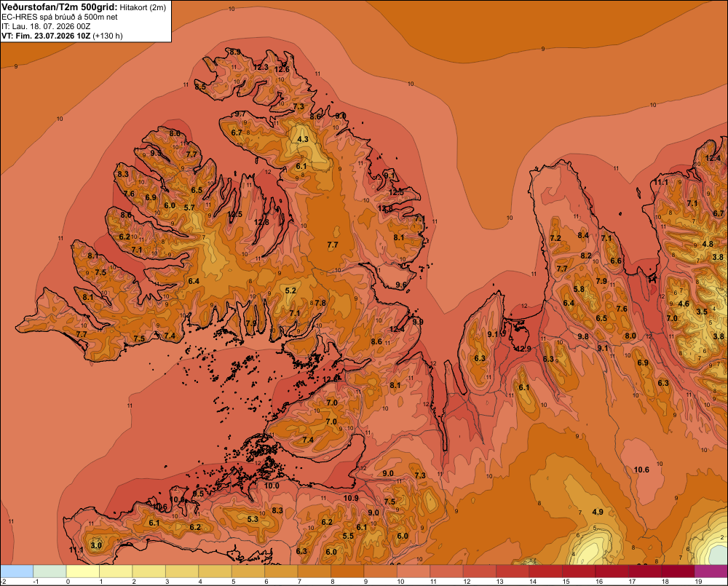The height and width of the screenshot is (586, 728).
Task: Click the '7.2' temperature value
Action: click(555, 238)
